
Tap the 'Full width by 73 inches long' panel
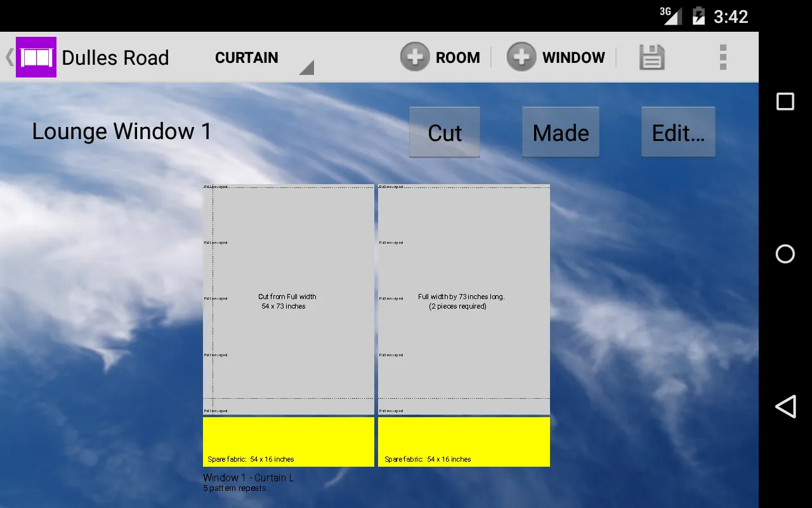click(464, 299)
